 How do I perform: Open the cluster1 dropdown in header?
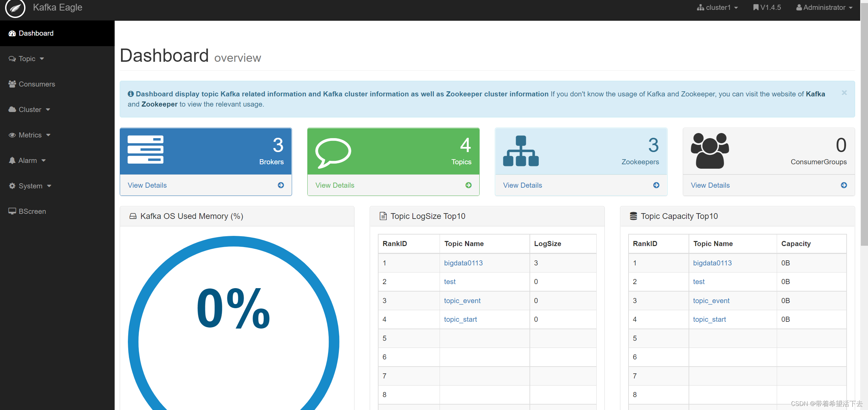717,7
